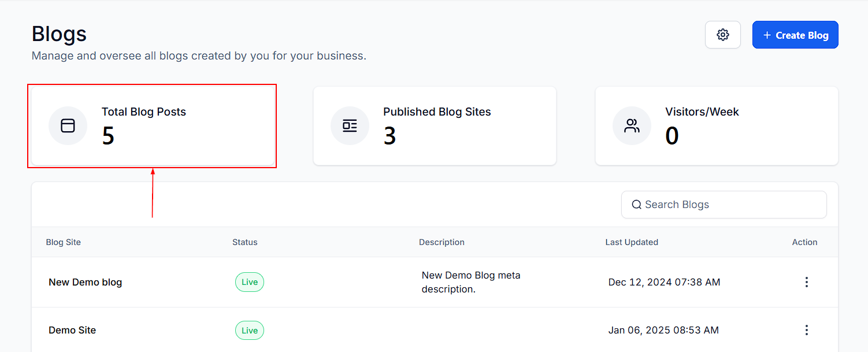The image size is (868, 352).
Task: Click the Live status badge for Demo Site
Action: (250, 330)
